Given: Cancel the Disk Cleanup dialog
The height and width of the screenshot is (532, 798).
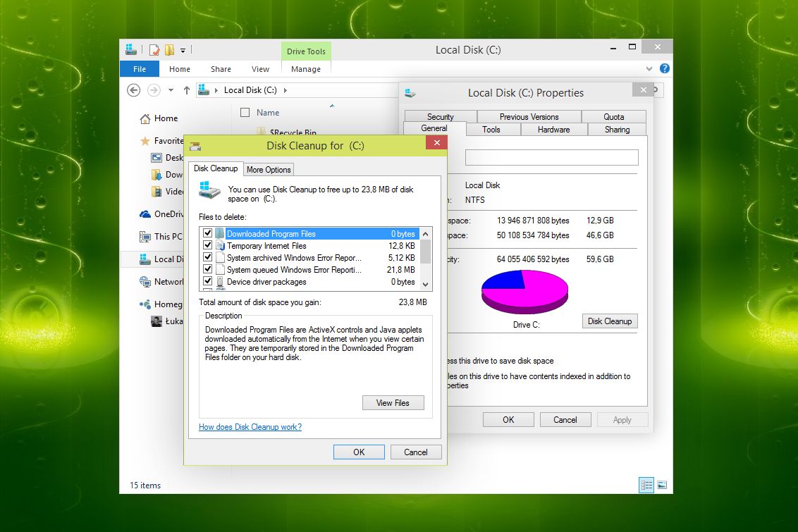Looking at the screenshot, I should [x=416, y=452].
